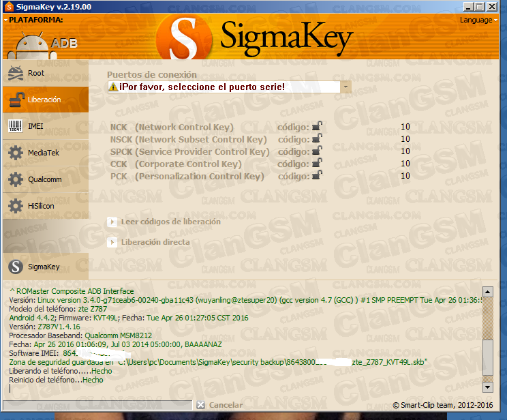Image resolution: width=507 pixels, height=420 pixels.
Task: Click the progress bar at bottom
Action: (x=97, y=405)
